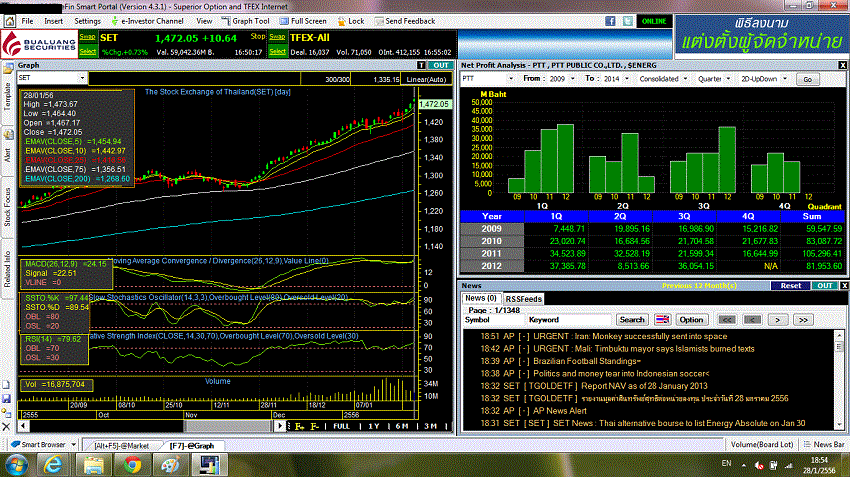Switch to the [Alt+F5]-@Market tab
850x477 pixels.
tap(121, 446)
